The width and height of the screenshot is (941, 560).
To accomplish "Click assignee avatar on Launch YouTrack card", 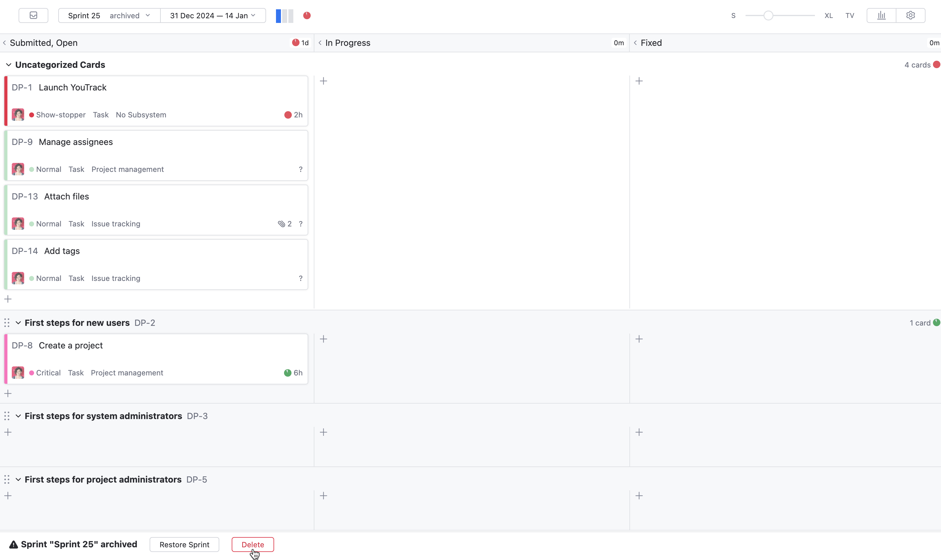I will [x=18, y=115].
